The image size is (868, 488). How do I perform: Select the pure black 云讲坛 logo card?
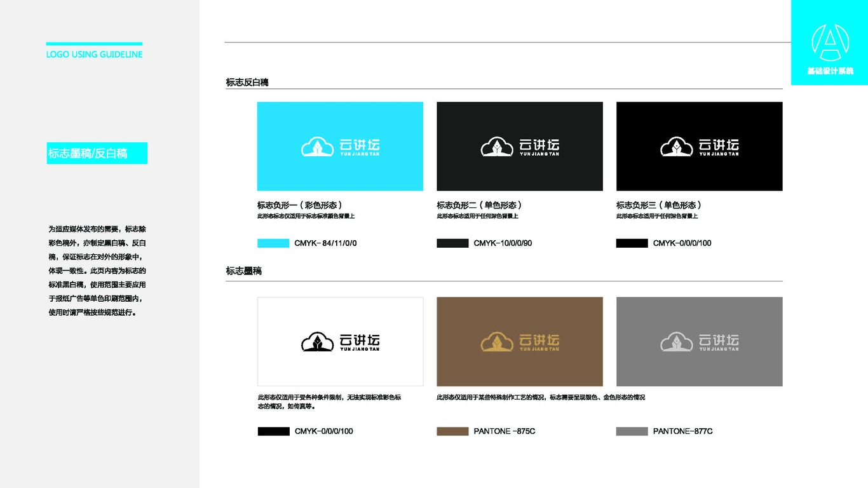(x=700, y=146)
